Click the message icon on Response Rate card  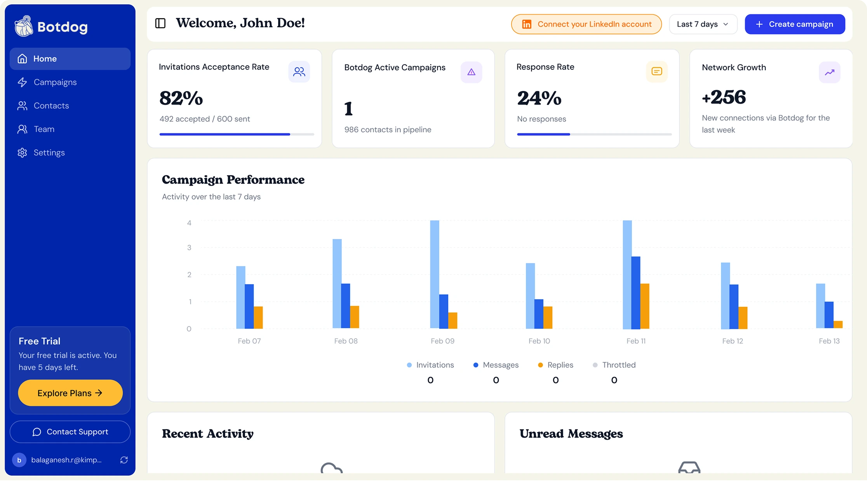656,71
